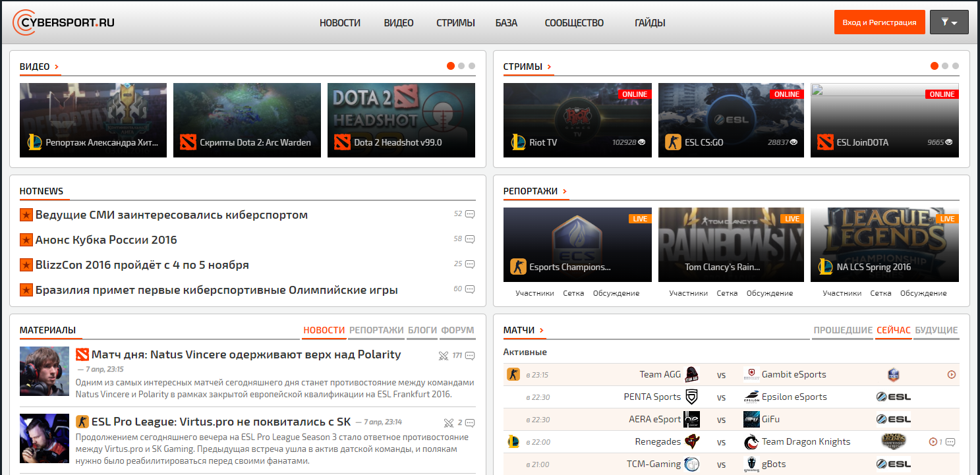Open hot news BlizzCon 2016 пройдёт с 4 по 5 ноября

[142, 265]
